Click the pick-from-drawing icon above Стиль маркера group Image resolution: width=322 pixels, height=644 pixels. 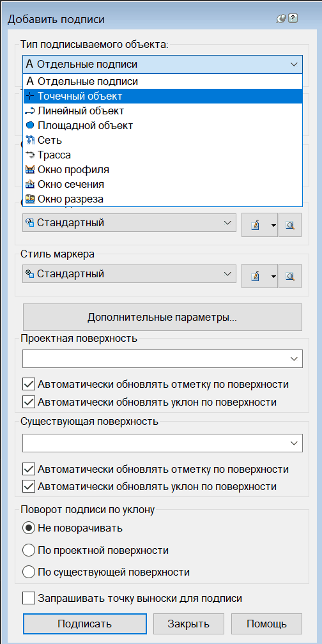coord(290,225)
